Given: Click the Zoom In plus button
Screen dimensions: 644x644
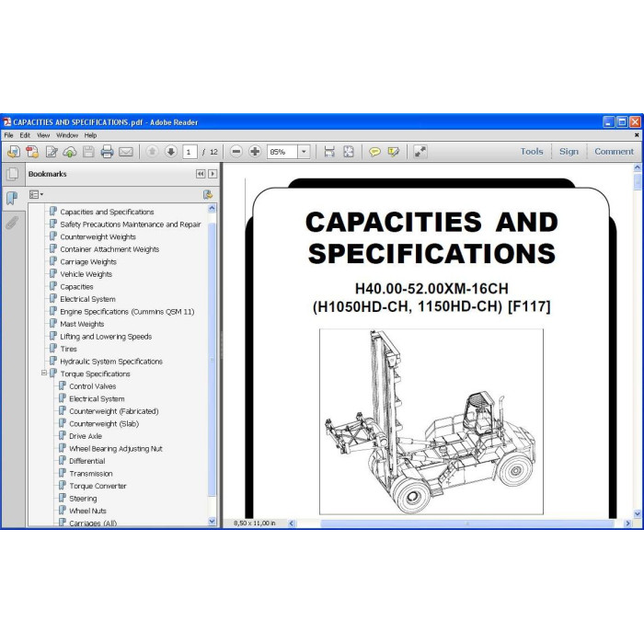Looking at the screenshot, I should point(255,152).
